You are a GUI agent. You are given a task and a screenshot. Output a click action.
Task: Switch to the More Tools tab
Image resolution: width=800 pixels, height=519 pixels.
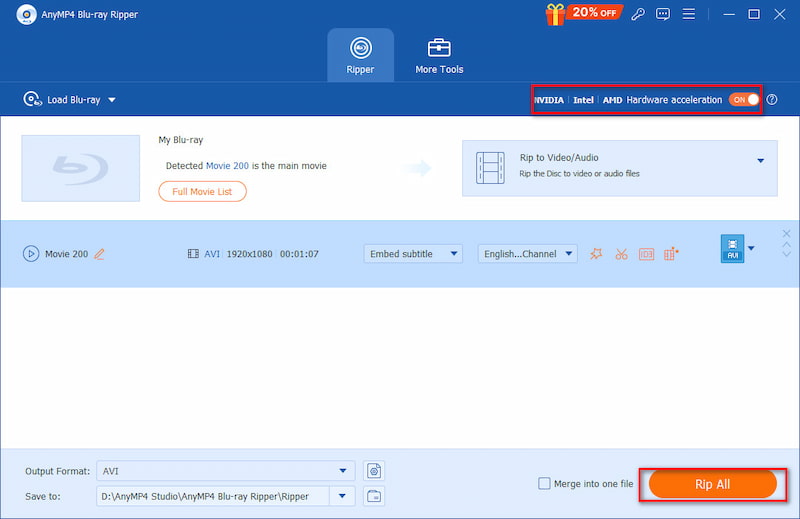click(439, 56)
